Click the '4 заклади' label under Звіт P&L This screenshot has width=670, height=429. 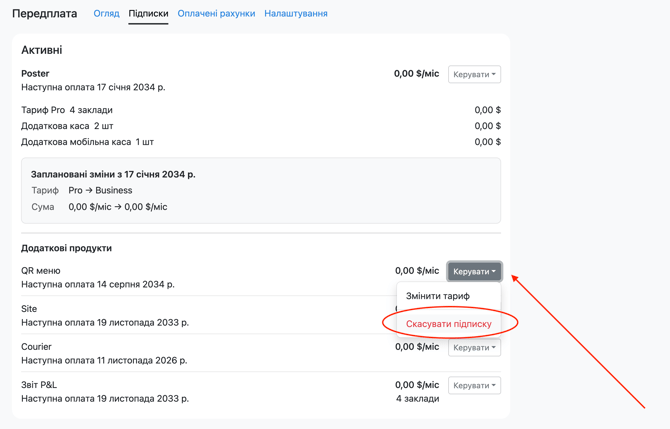pyautogui.click(x=417, y=399)
